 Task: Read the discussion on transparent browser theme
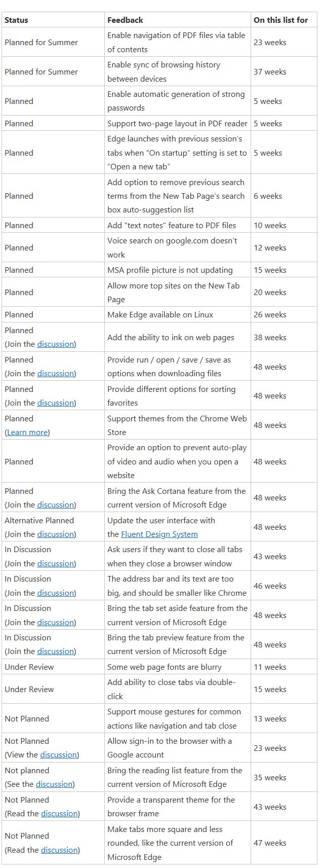pyautogui.click(x=59, y=814)
